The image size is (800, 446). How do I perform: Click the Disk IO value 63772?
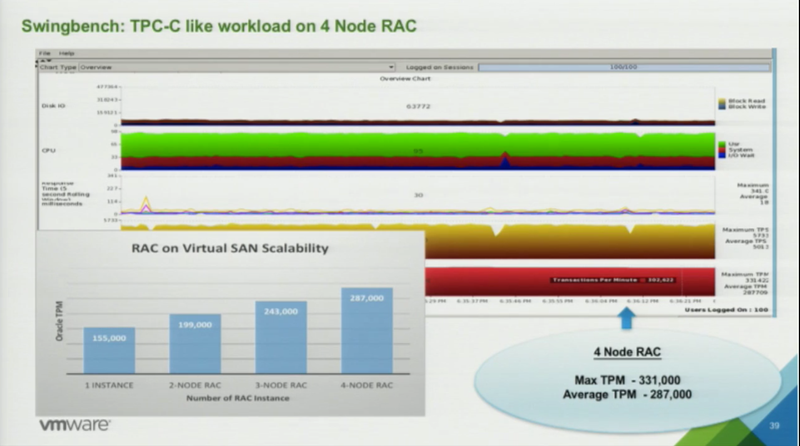[x=418, y=107]
